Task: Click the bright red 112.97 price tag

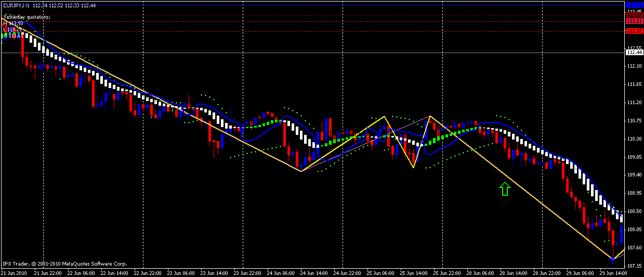Action: (x=634, y=31)
